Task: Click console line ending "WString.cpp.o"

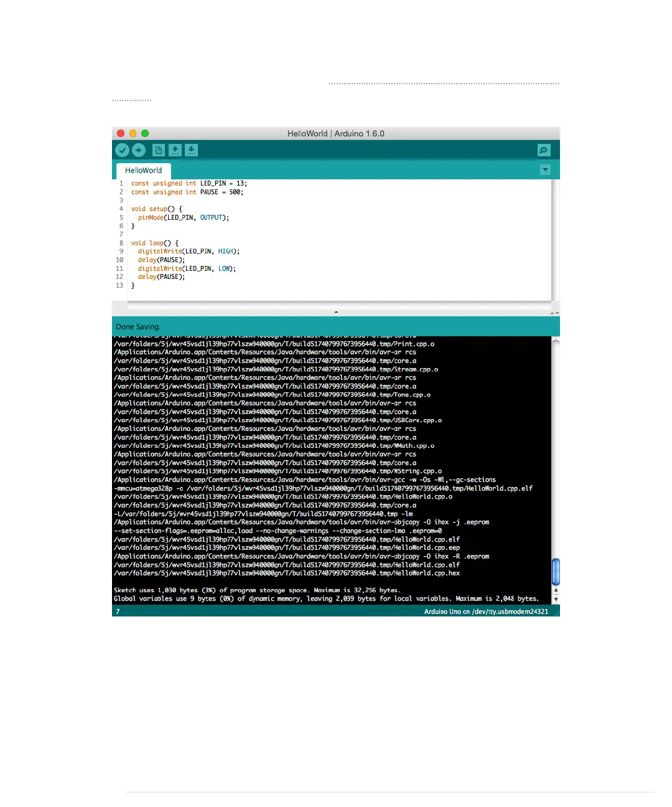Action: 278,472
